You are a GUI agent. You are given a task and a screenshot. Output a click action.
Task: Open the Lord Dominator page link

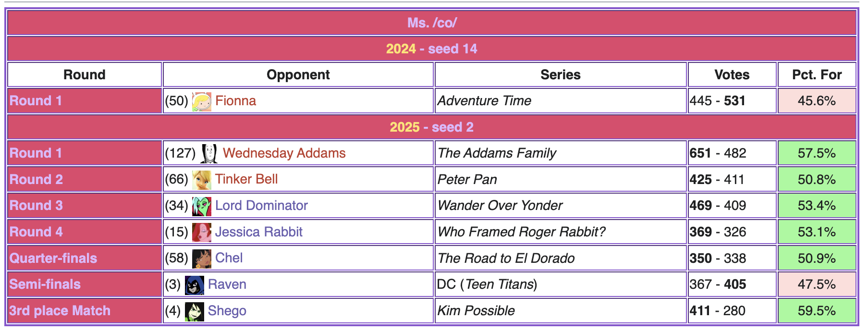click(x=261, y=206)
